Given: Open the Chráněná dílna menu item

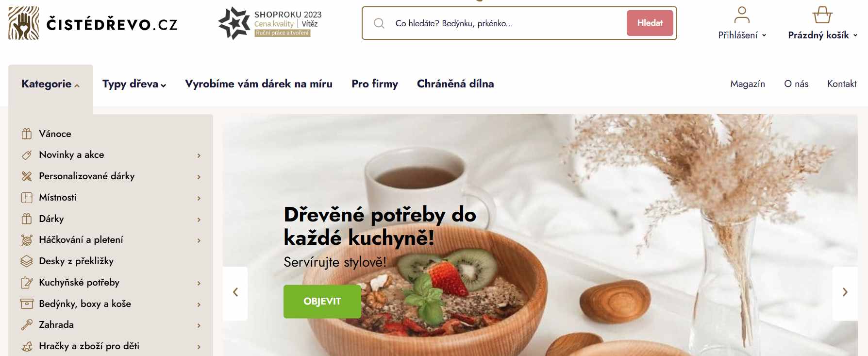Looking at the screenshot, I should point(455,84).
